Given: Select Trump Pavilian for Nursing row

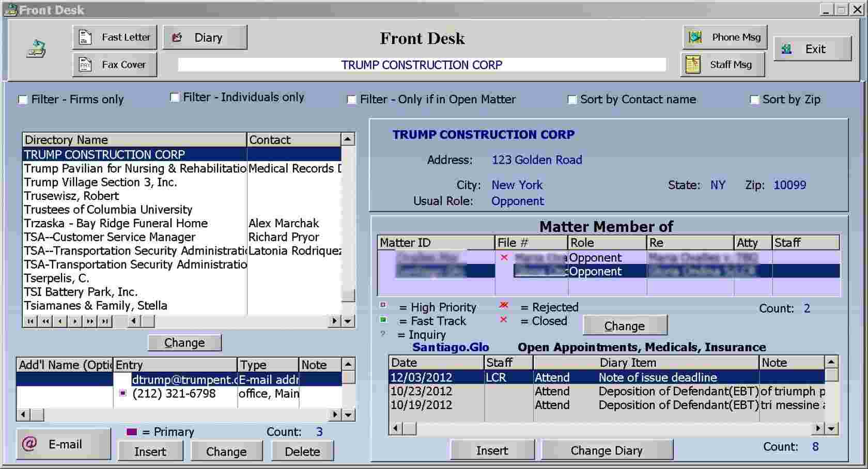Looking at the screenshot, I should pos(181,168).
